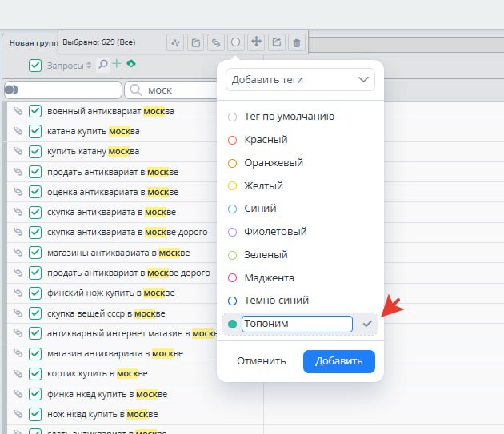Screen dimensions: 504x434
Task: Click the teal color dot beside Топоним
Action: coord(232,324)
